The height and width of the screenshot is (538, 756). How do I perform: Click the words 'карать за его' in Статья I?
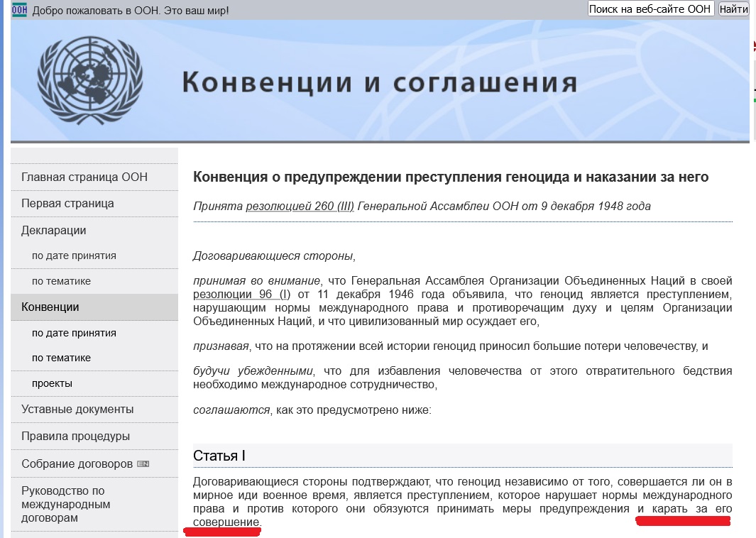pos(692,509)
